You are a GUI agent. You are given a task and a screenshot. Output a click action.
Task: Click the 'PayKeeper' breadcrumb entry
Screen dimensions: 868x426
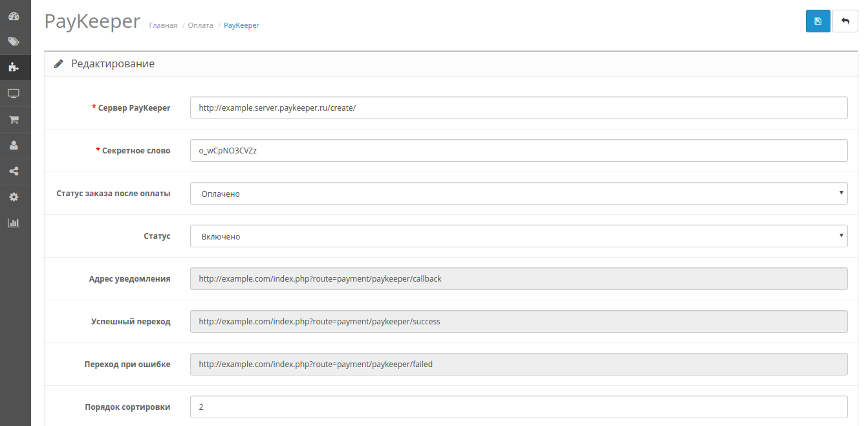(x=241, y=25)
